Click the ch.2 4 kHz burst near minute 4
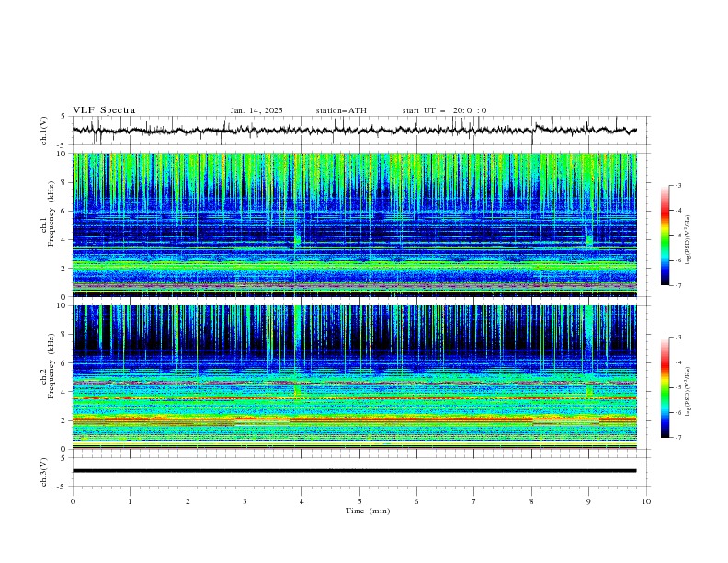Image resolution: width=728 pixels, height=563 pixels. point(298,390)
